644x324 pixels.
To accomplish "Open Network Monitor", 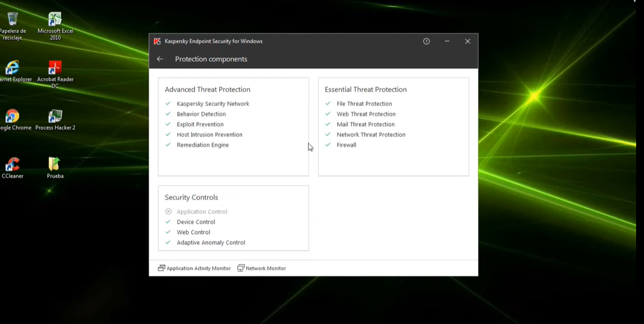I will tap(261, 268).
